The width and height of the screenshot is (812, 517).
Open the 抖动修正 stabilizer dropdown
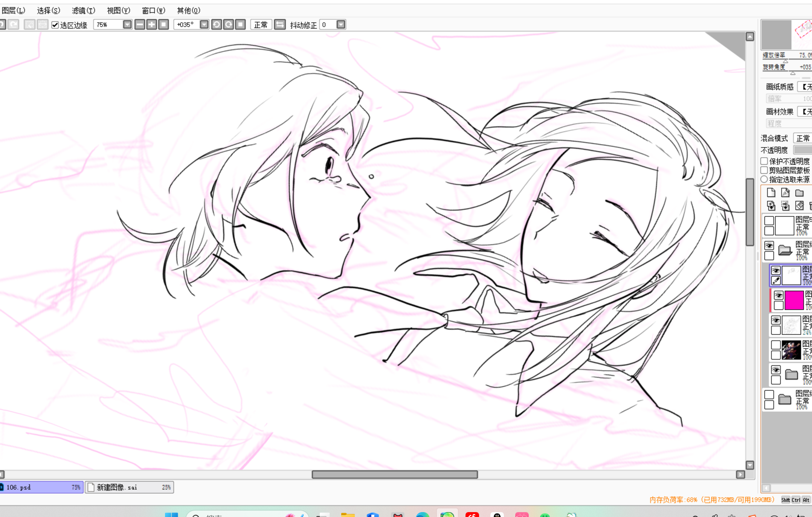pos(341,25)
